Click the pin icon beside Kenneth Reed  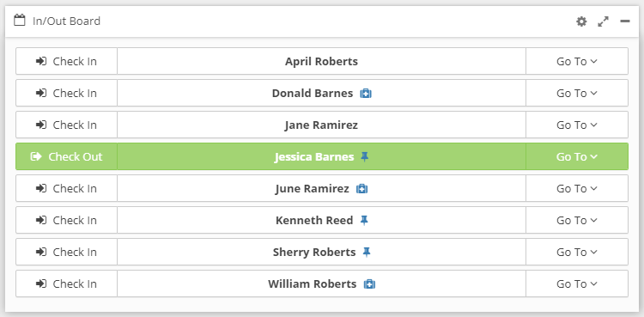click(364, 221)
